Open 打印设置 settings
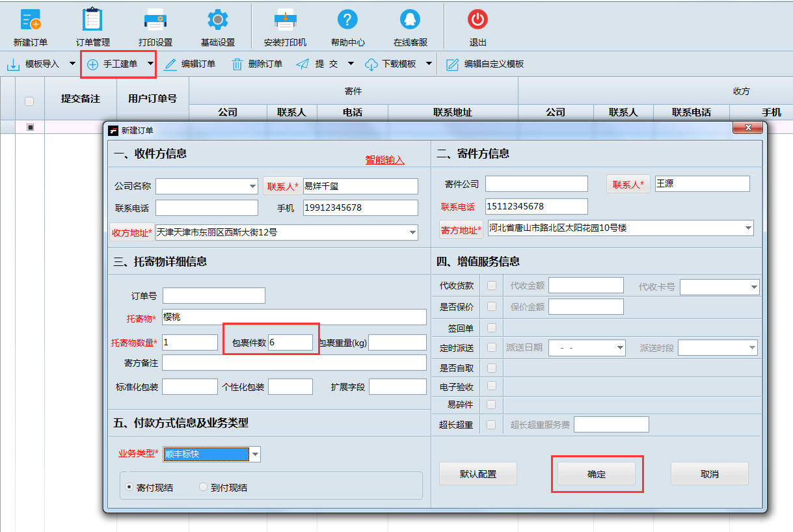Image resolution: width=793 pixels, height=532 pixels. click(155, 25)
